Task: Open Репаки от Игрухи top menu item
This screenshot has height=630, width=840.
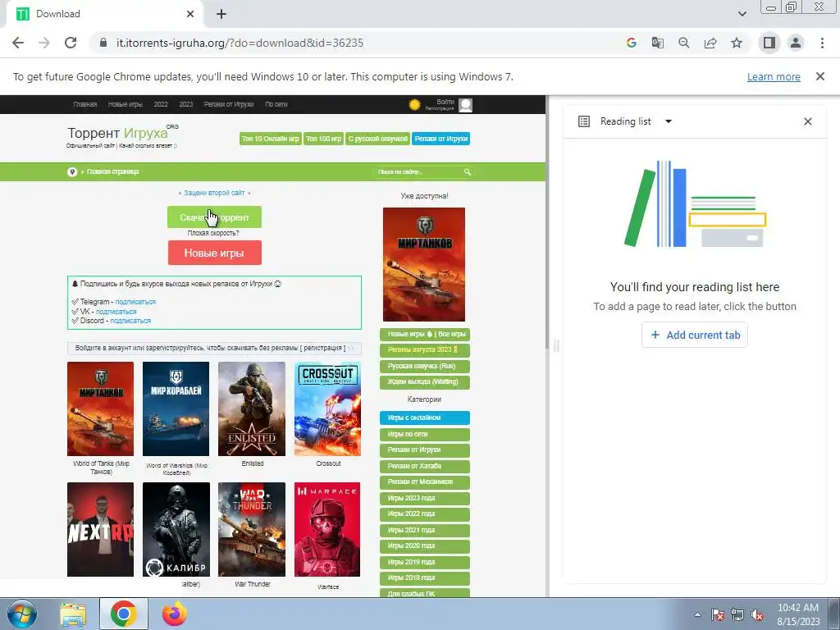Action: [x=229, y=104]
